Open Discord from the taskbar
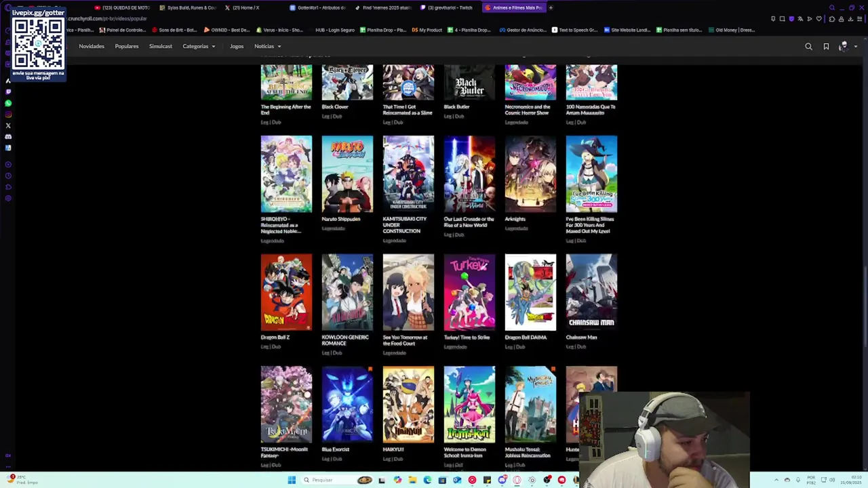 coord(502,480)
